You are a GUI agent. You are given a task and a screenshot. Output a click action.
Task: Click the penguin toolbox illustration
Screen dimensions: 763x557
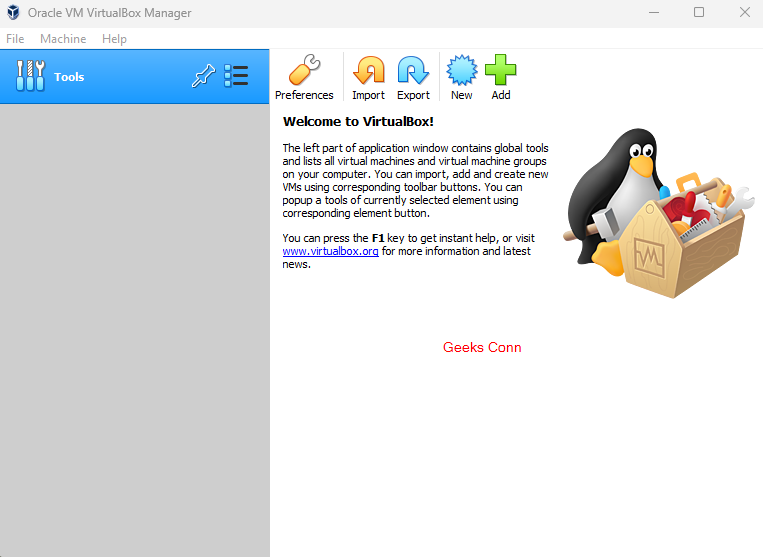pyautogui.click(x=658, y=213)
